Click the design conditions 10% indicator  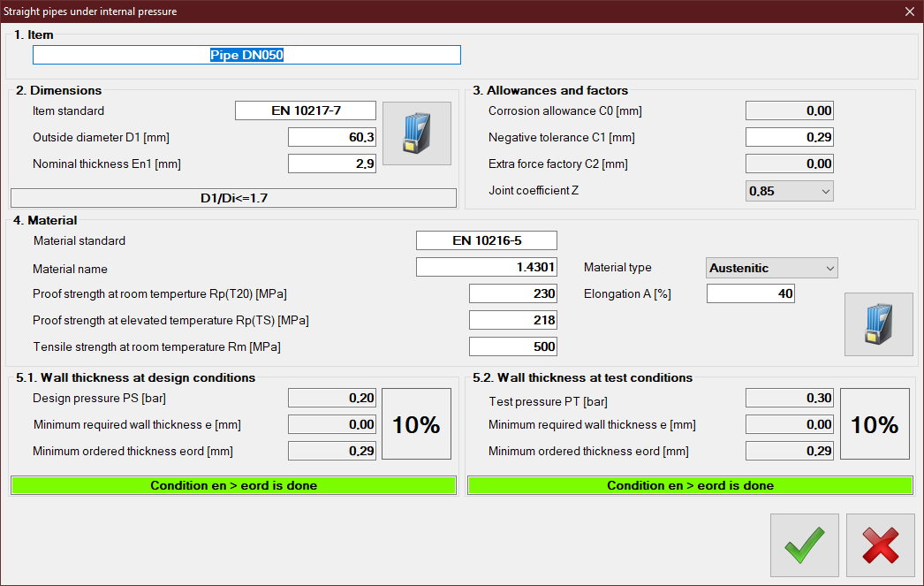point(416,424)
